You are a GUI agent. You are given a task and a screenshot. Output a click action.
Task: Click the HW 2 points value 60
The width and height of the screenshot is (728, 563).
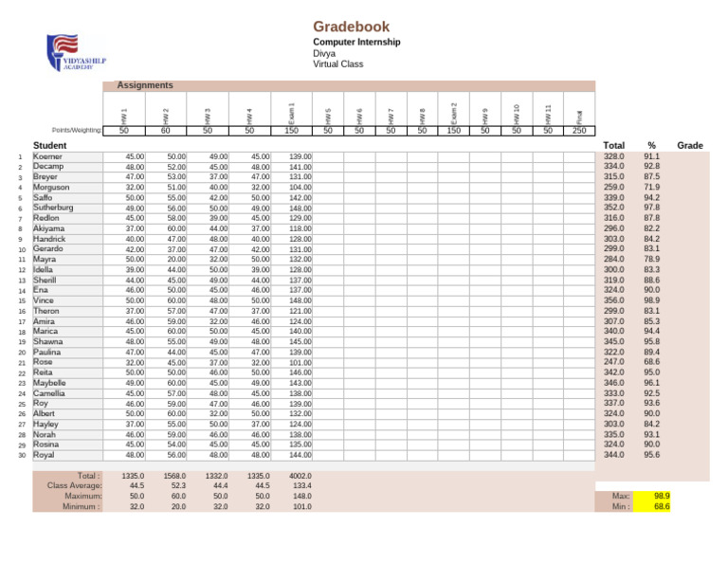166,131
